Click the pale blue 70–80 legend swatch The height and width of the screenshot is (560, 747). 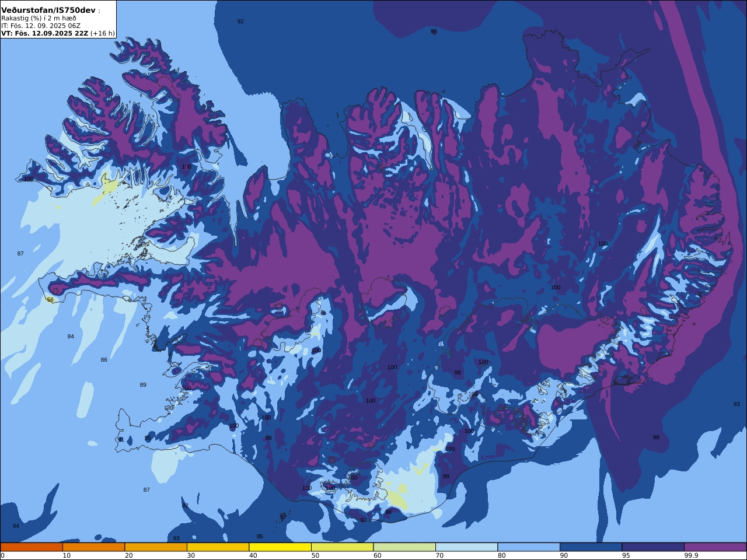[x=466, y=547]
